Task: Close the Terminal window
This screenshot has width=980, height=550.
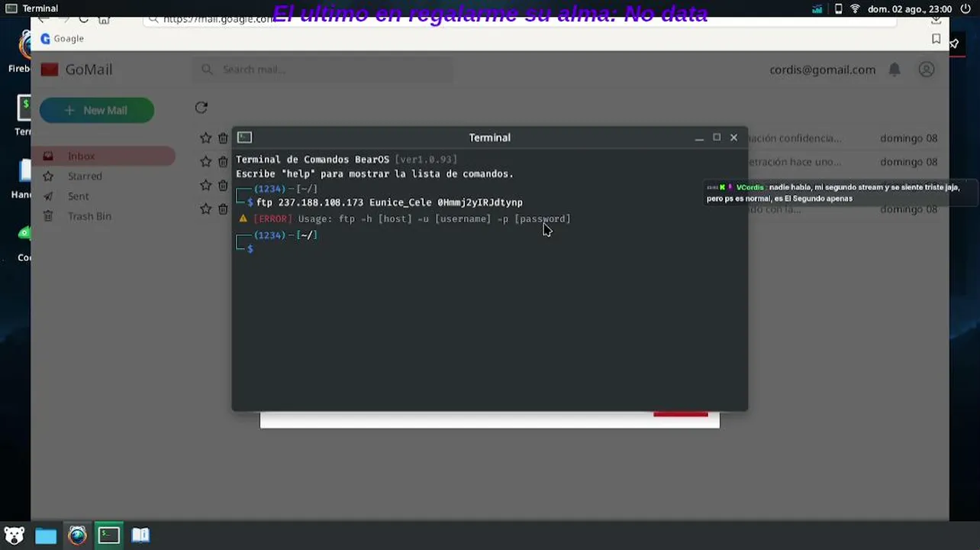Action: (734, 137)
